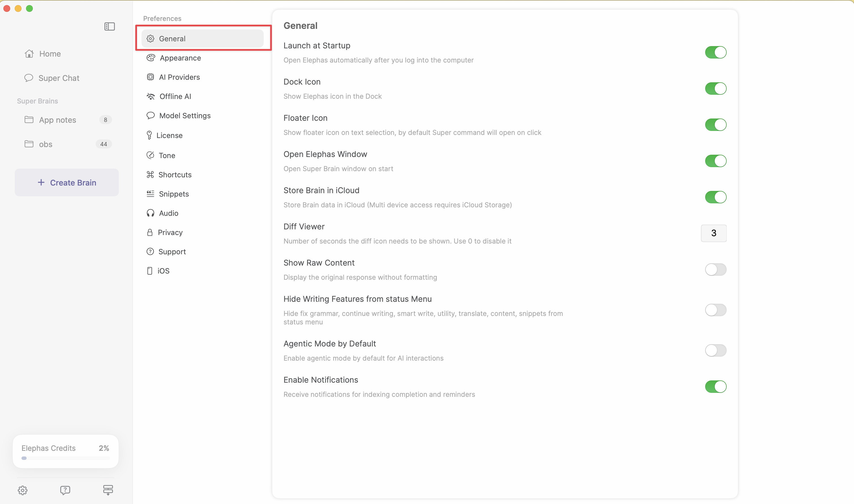This screenshot has width=854, height=504.
Task: Click the green macOS fullscreen button
Action: pyautogui.click(x=29, y=8)
